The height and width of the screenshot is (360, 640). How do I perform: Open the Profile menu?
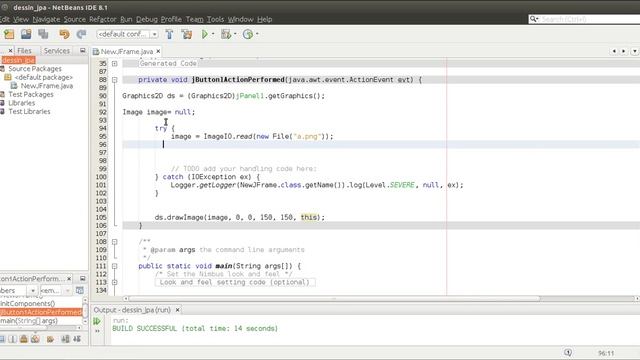171,19
